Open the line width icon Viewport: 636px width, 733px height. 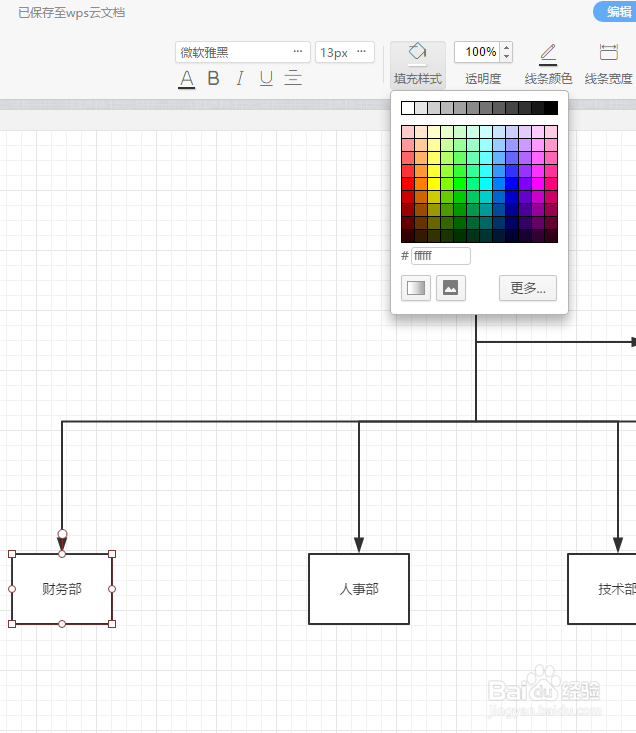[608, 52]
